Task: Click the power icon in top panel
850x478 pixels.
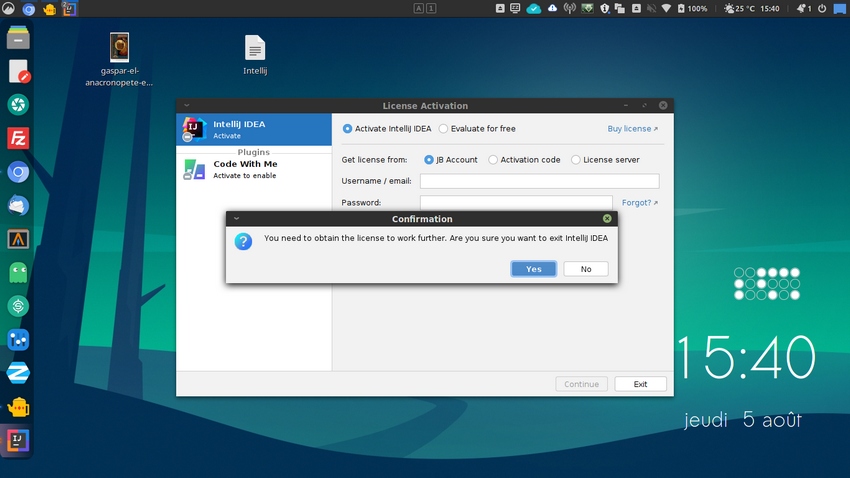Action: [x=822, y=8]
